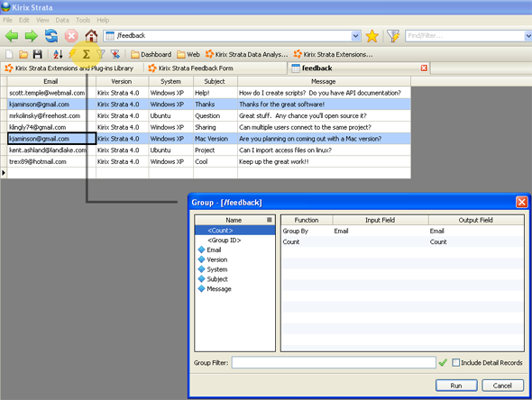Click the green checkmark beside Group Filter
Screen dimensions: 532x400
point(443,362)
